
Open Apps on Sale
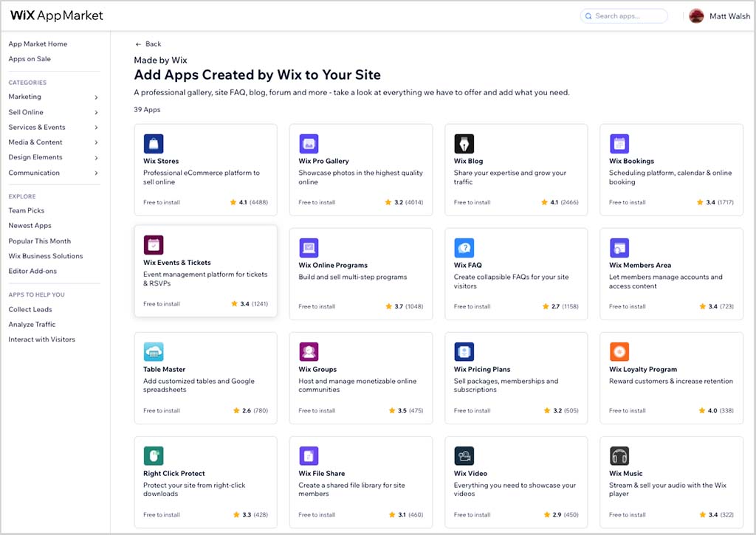[30, 59]
